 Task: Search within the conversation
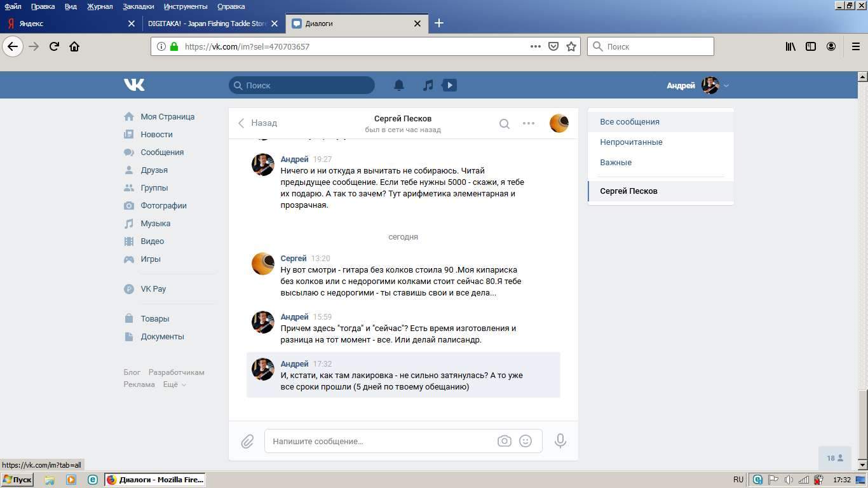(505, 124)
